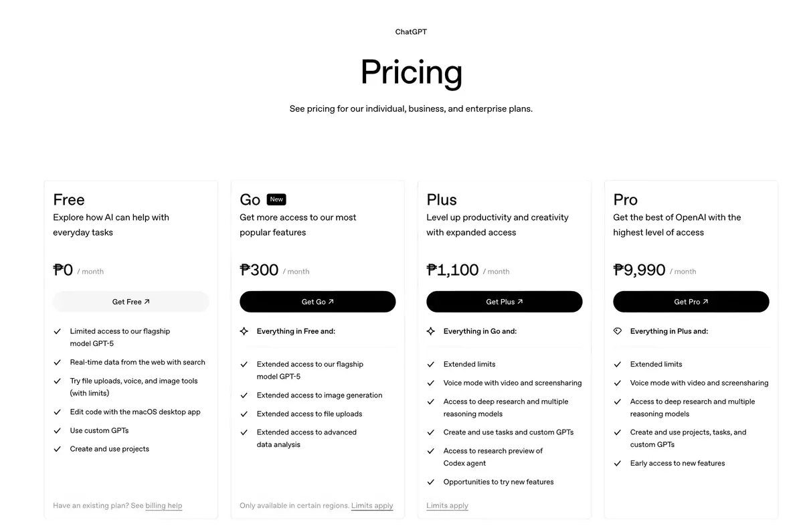Click the checkmark beside "Use custom GPTs"
Viewport: 803px width, 532px height.
pos(57,430)
